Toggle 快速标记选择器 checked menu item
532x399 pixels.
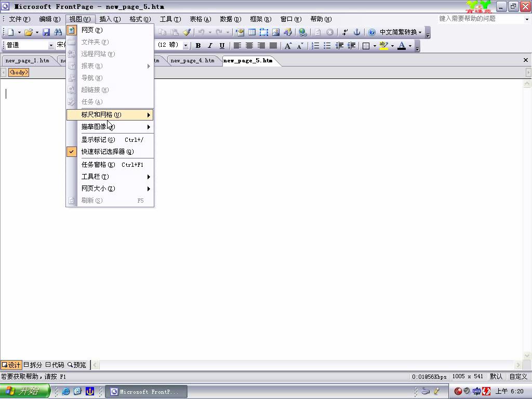pos(110,152)
